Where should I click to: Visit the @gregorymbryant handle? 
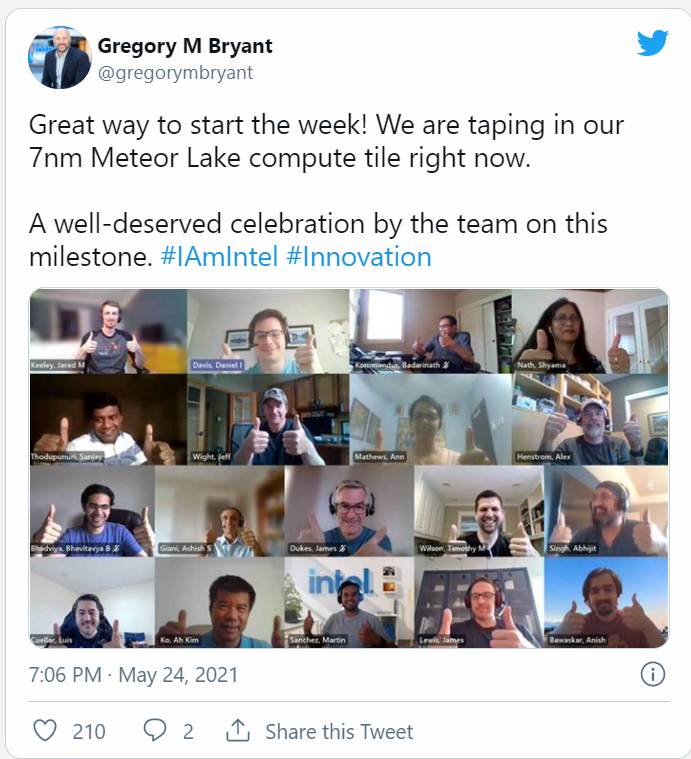click(175, 73)
